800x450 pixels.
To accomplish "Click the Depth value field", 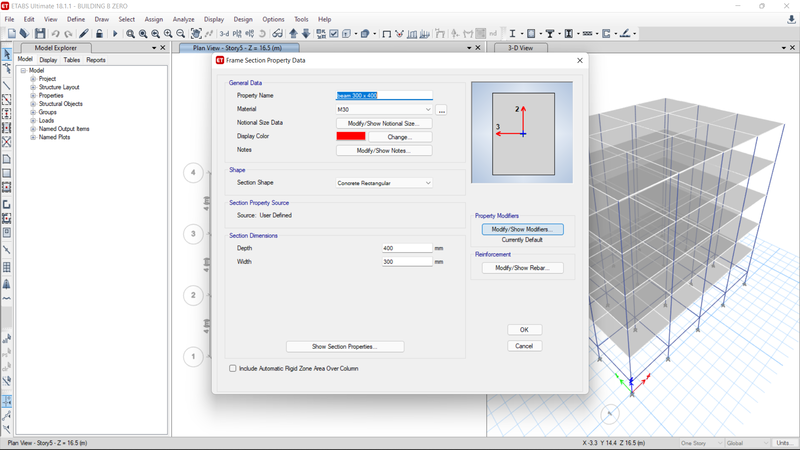I will point(407,248).
